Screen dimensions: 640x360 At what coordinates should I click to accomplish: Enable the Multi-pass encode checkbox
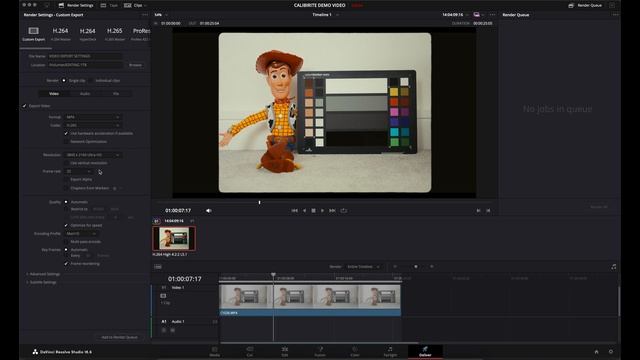click(66, 242)
